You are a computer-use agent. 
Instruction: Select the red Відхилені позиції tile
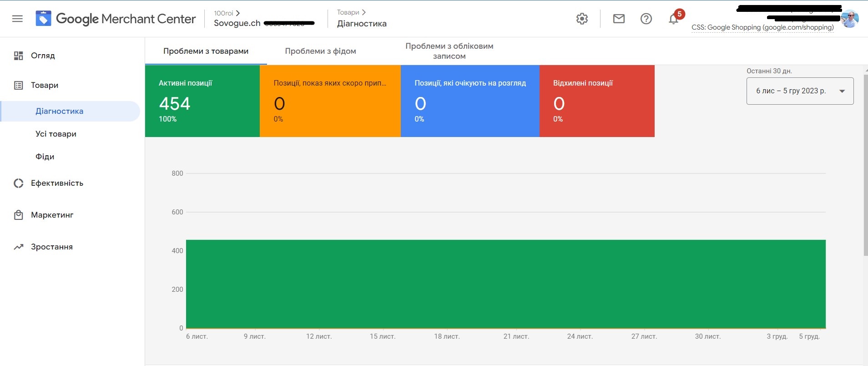(x=596, y=101)
